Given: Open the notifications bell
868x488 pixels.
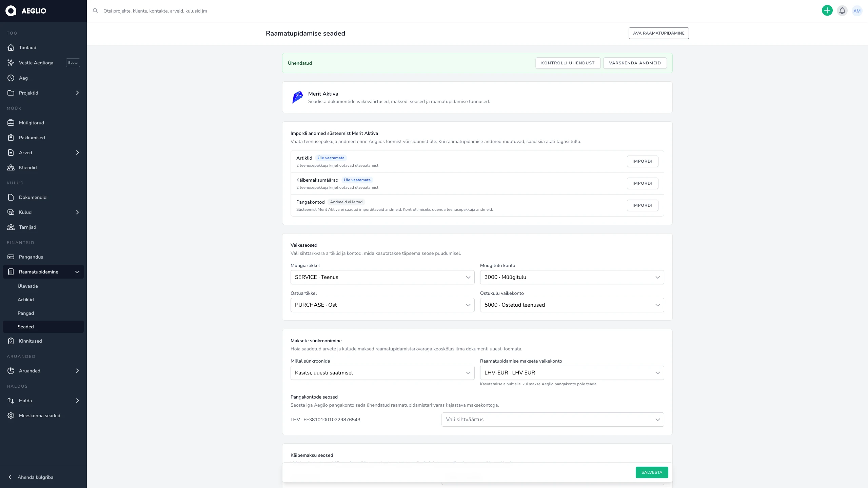Looking at the screenshot, I should (842, 11).
